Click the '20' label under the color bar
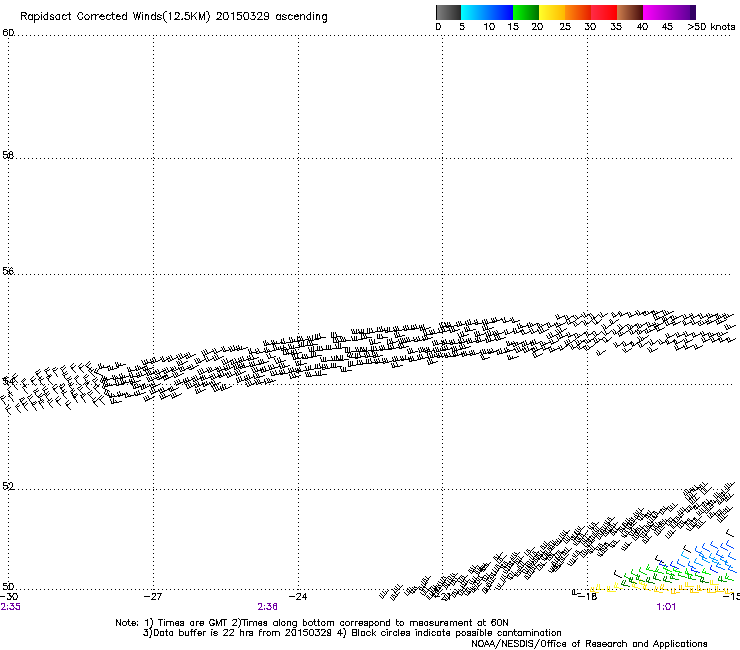This screenshot has height=650, width=740. point(537,27)
